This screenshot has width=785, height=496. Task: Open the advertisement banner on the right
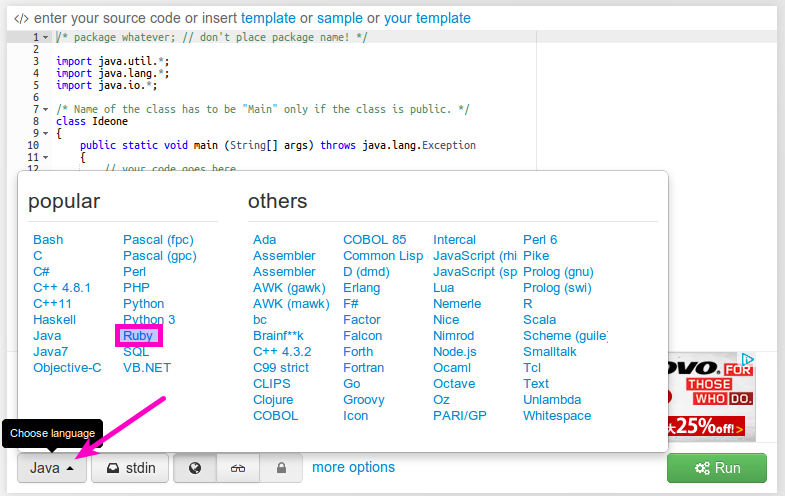(x=712, y=395)
